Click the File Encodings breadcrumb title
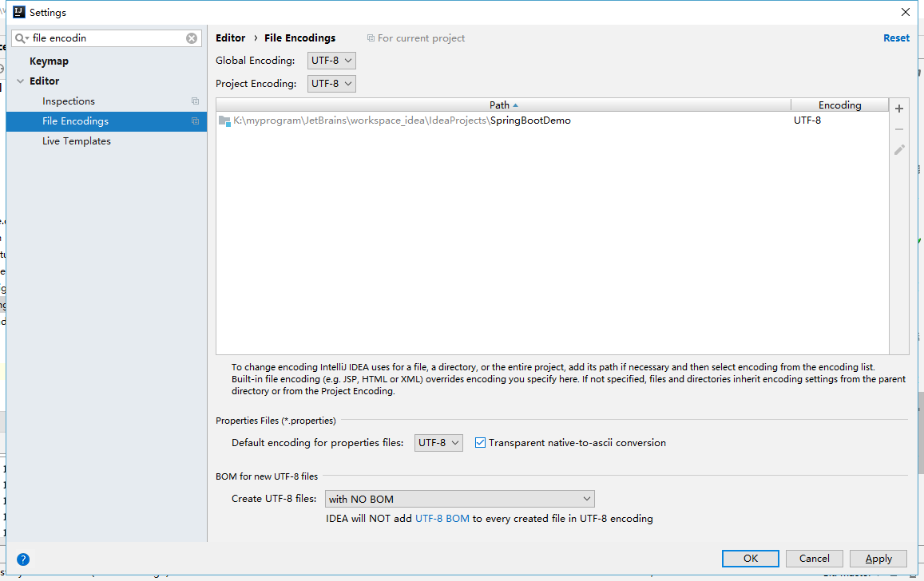The width and height of the screenshot is (924, 581). [x=300, y=38]
